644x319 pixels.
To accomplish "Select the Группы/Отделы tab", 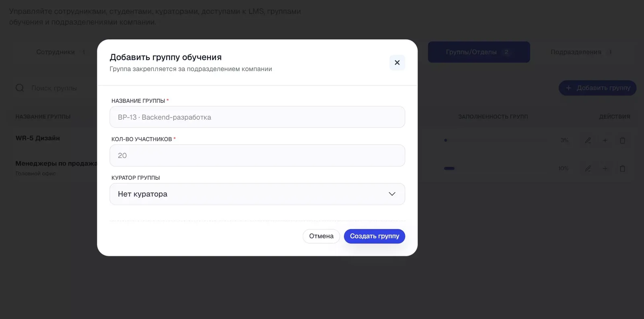I will click(479, 52).
